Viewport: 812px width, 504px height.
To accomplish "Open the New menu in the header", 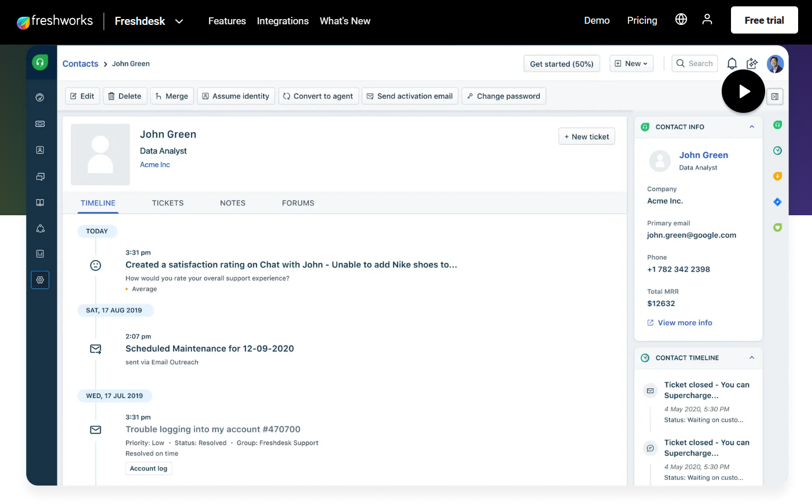I will pos(631,64).
